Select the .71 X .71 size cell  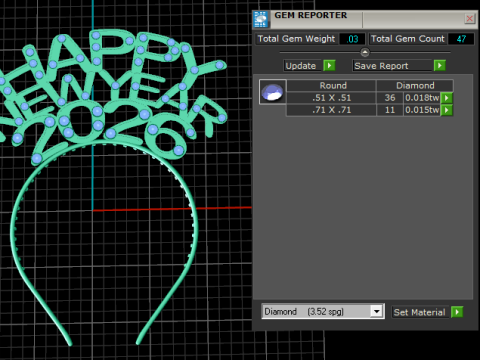click(x=331, y=110)
